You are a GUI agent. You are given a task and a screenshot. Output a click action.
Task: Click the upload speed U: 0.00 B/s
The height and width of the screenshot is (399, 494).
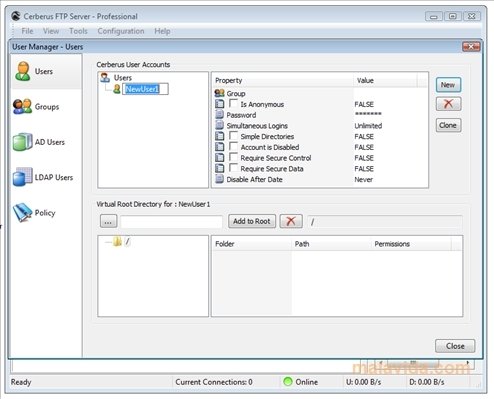pyautogui.click(x=363, y=382)
